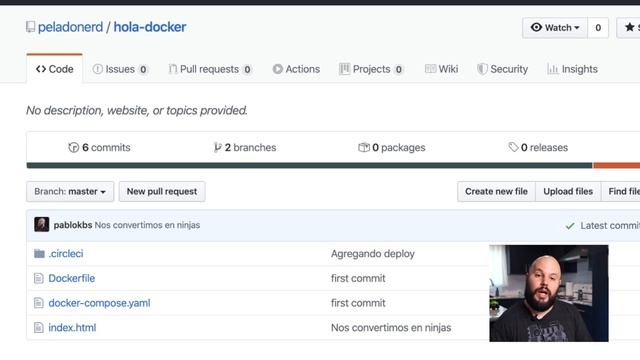640x360 pixels.
Task: Click the commits history clock icon
Action: click(x=73, y=147)
